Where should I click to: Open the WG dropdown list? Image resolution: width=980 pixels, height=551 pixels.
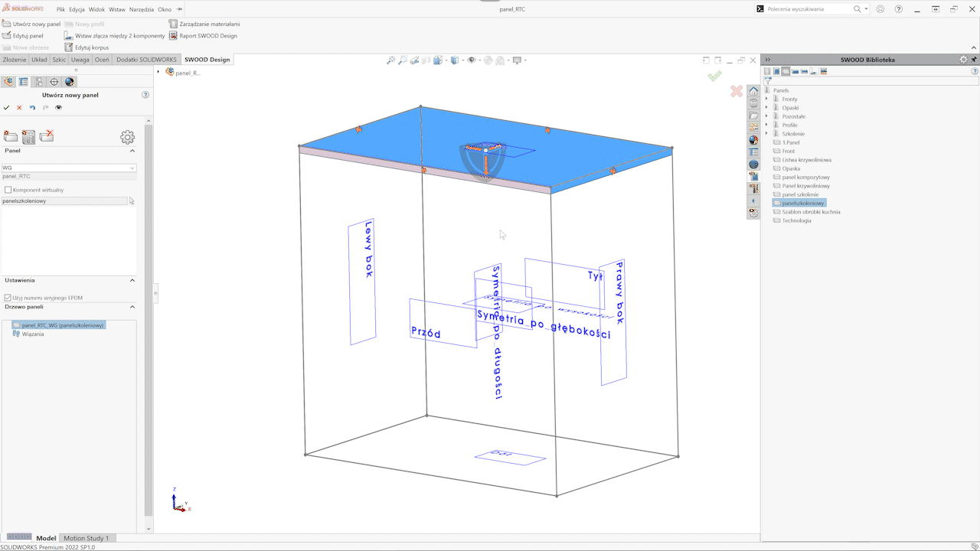pyautogui.click(x=132, y=168)
